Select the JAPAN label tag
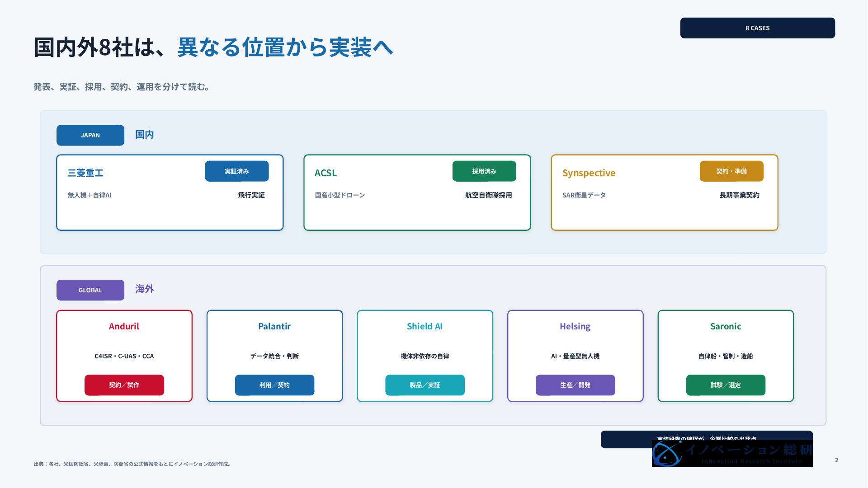Image resolution: width=868 pixels, height=488 pixels. coord(90,135)
